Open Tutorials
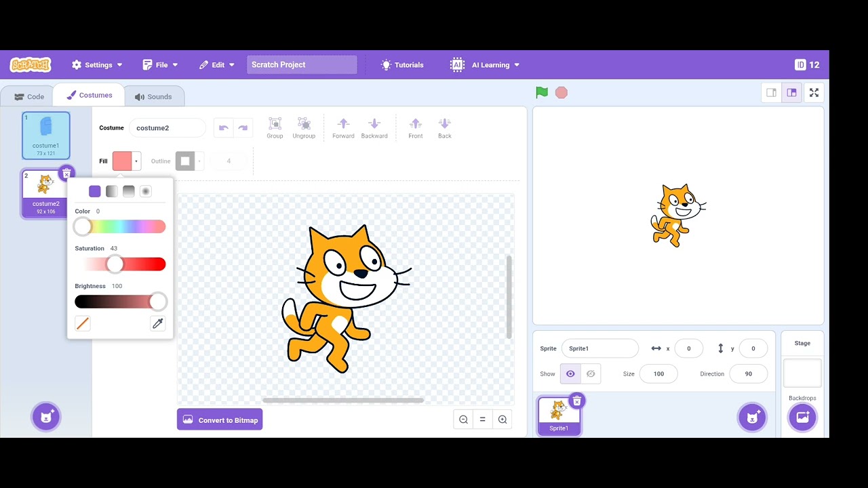The height and width of the screenshot is (488, 868). 402,65
